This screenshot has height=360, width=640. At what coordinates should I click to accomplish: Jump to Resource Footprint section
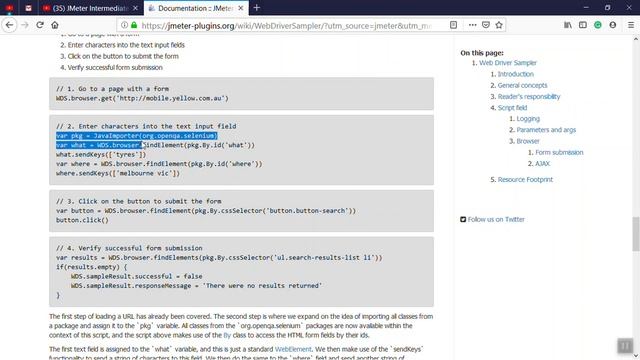pos(525,180)
